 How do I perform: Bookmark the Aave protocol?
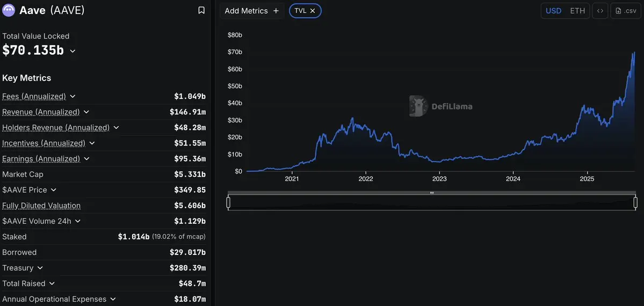[x=201, y=10]
